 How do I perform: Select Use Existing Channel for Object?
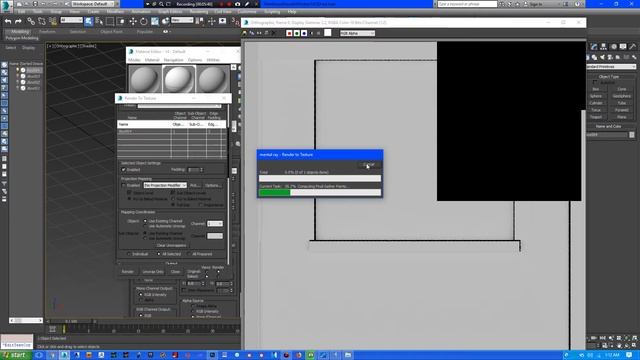[145, 221]
